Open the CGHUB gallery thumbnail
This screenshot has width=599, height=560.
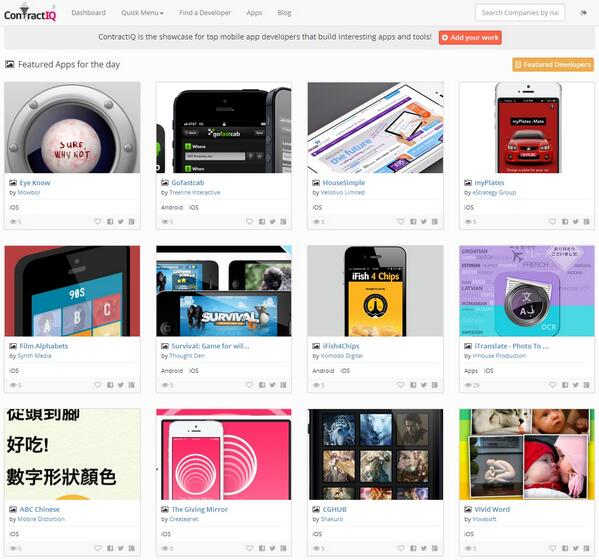(x=375, y=454)
